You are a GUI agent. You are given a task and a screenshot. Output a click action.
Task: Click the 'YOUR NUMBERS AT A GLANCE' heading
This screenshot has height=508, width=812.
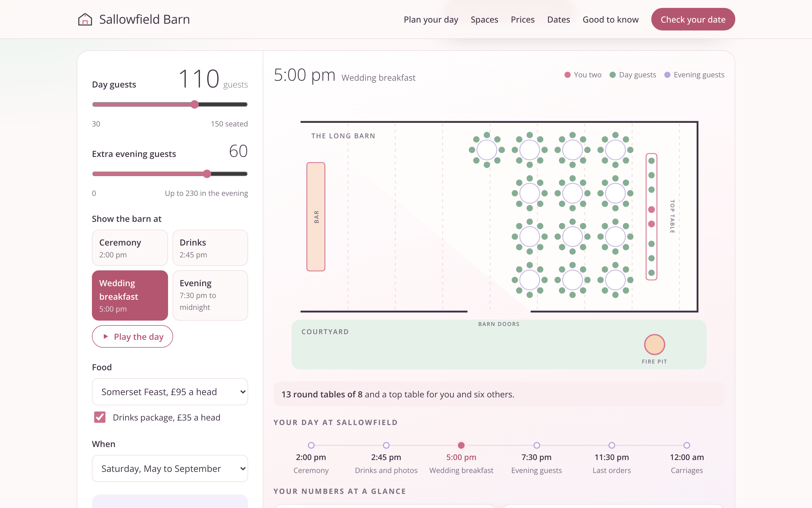pos(339,491)
